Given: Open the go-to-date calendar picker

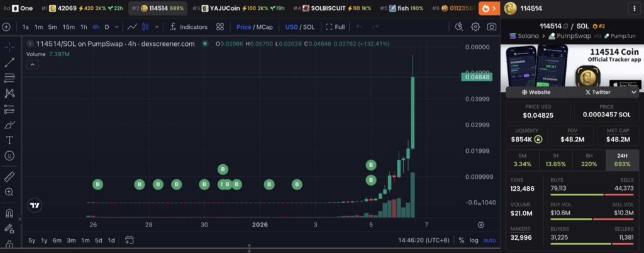Looking at the screenshot, I should click(130, 240).
